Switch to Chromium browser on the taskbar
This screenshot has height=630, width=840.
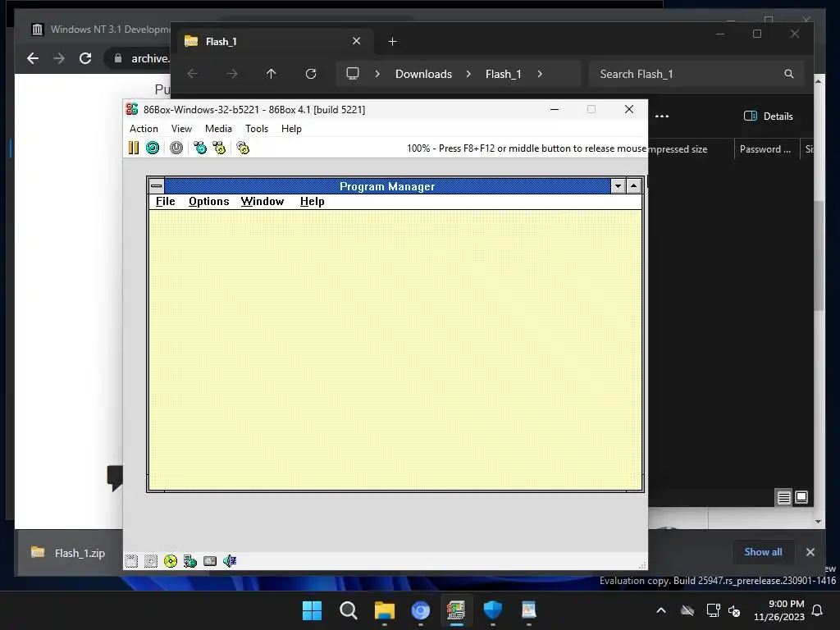[x=421, y=610]
